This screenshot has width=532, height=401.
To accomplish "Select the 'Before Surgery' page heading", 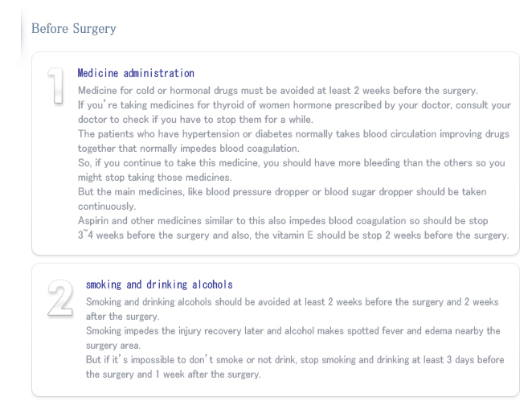I will 74,29.
